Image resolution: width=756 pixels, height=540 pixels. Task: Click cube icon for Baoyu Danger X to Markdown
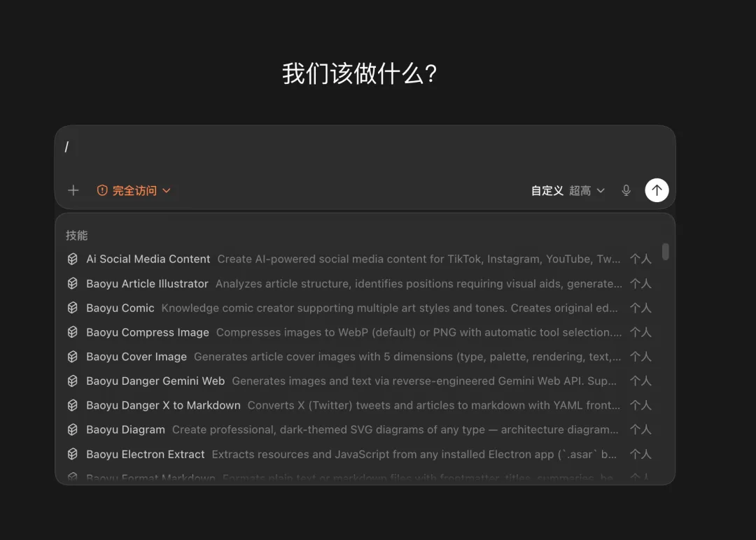[x=72, y=405]
